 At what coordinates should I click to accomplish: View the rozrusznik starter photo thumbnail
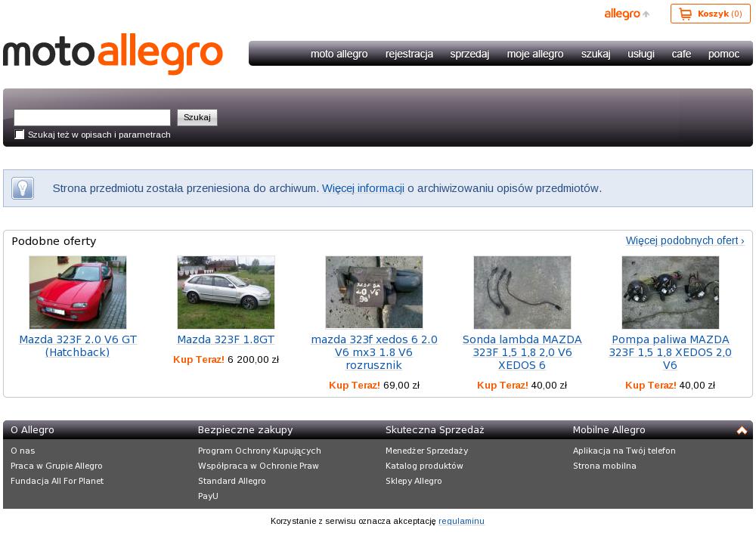pos(374,293)
